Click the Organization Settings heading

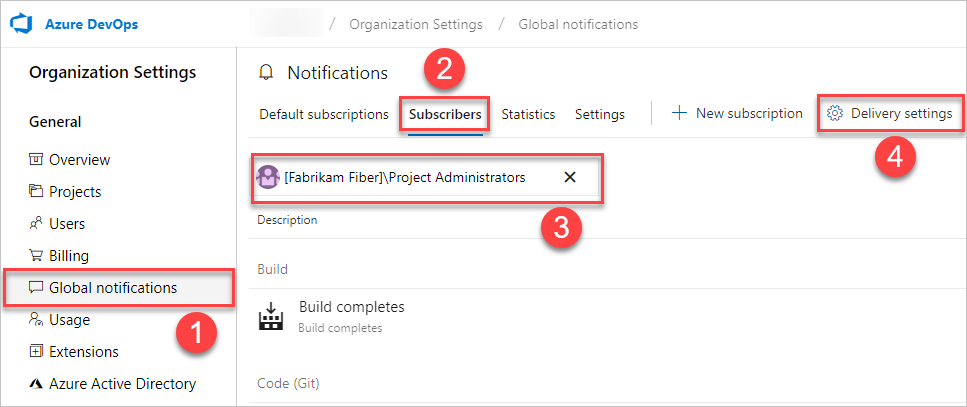(x=112, y=73)
